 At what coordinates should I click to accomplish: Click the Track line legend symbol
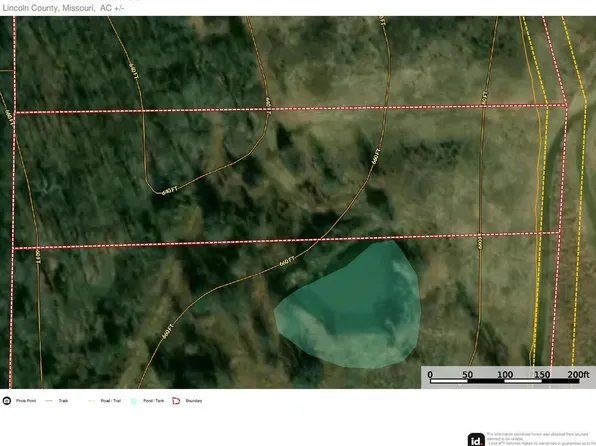tap(49, 401)
